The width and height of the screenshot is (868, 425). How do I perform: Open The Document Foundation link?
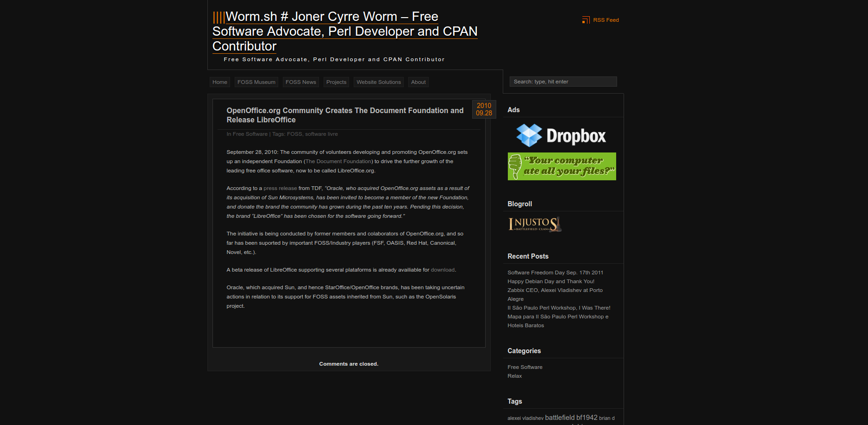pos(338,161)
